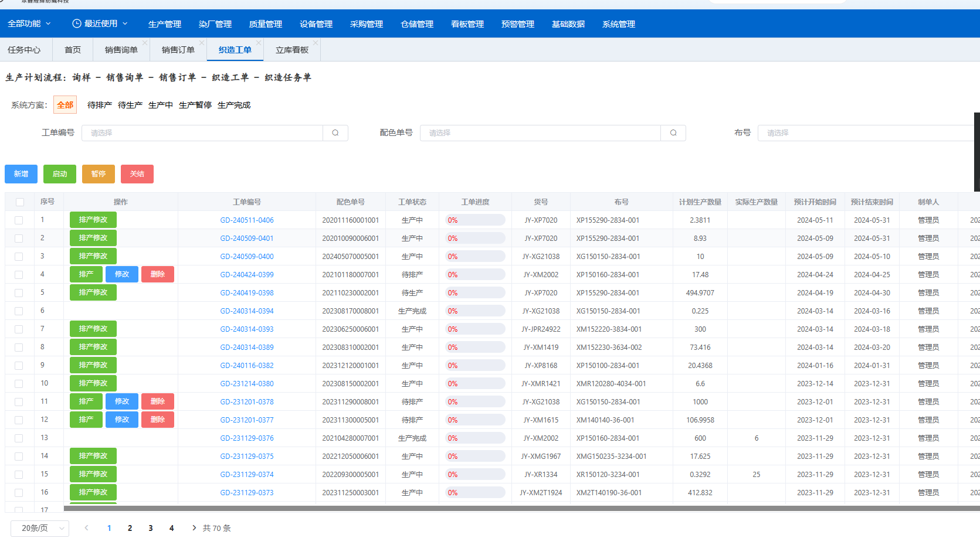This screenshot has width=980, height=545.
Task: Check row 6 checkbox GD-240314-0394
Action: [x=19, y=311]
